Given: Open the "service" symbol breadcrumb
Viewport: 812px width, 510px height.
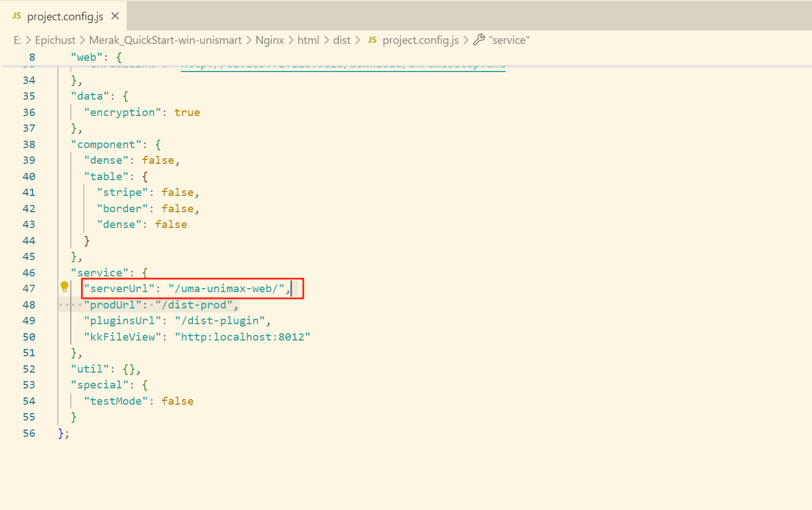Looking at the screenshot, I should (x=509, y=40).
